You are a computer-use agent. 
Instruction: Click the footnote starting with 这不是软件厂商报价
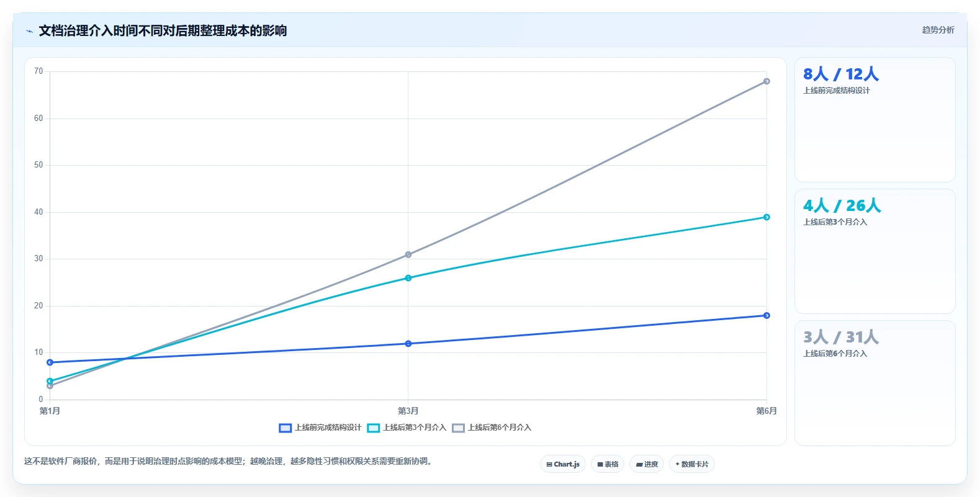pyautogui.click(x=228, y=462)
